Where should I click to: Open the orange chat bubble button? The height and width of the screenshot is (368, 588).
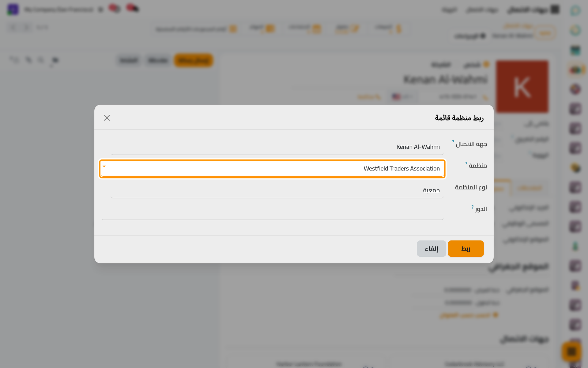pyautogui.click(x=571, y=351)
